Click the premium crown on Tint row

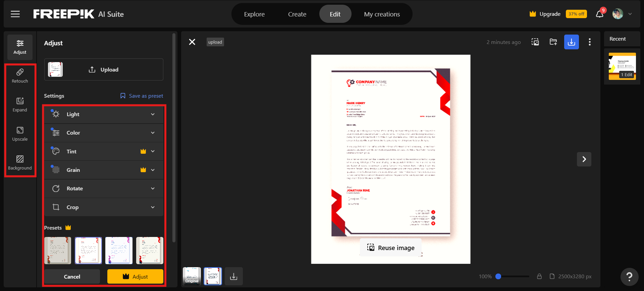coord(143,151)
